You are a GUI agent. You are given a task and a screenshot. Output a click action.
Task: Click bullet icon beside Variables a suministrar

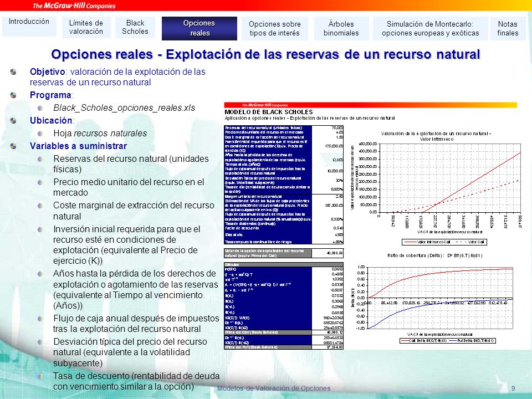tap(13, 146)
